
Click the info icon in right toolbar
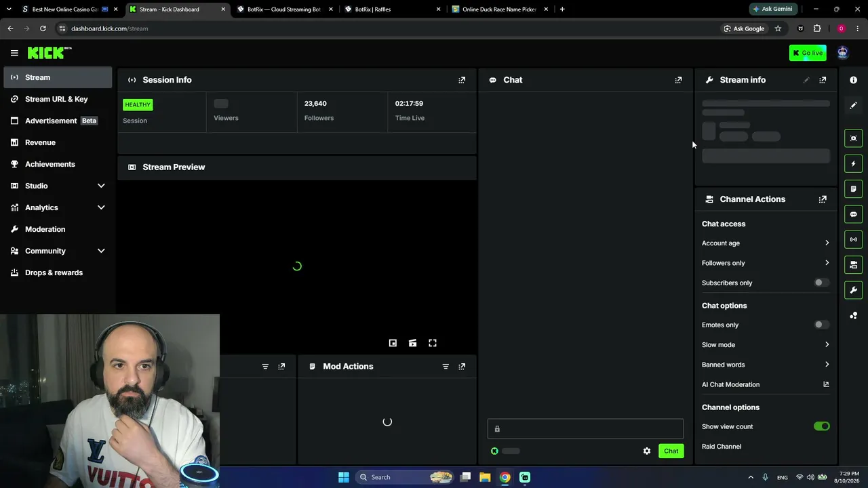point(853,80)
